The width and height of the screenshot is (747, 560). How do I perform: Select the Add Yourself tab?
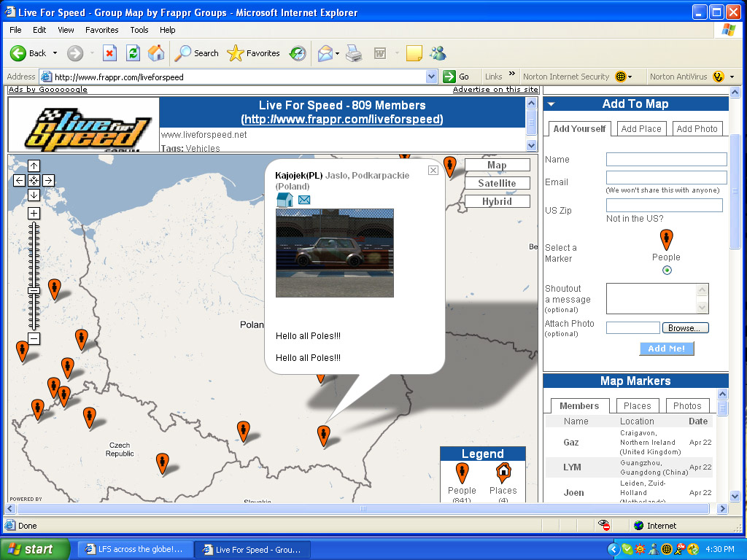[579, 129]
